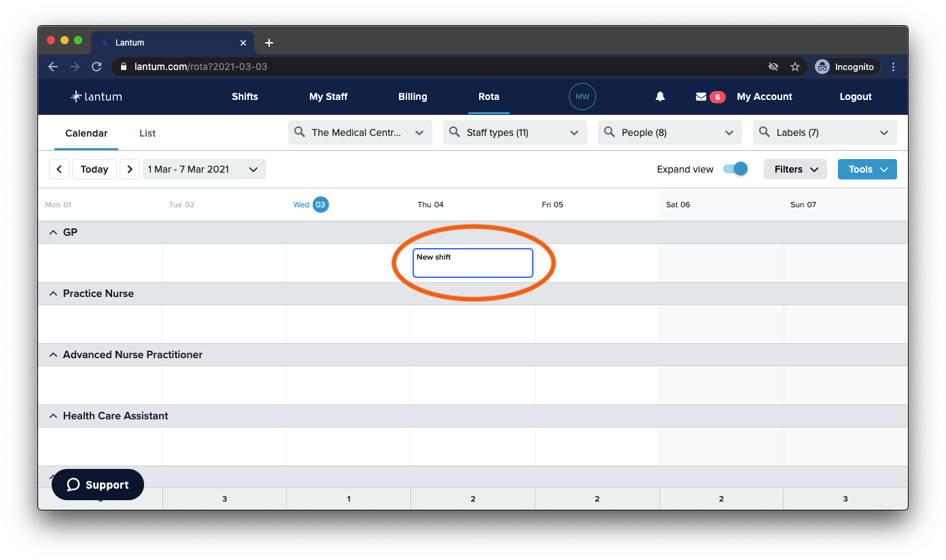Image resolution: width=946 pixels, height=560 pixels.
Task: Click the Sat 06 day header
Action: (x=678, y=205)
